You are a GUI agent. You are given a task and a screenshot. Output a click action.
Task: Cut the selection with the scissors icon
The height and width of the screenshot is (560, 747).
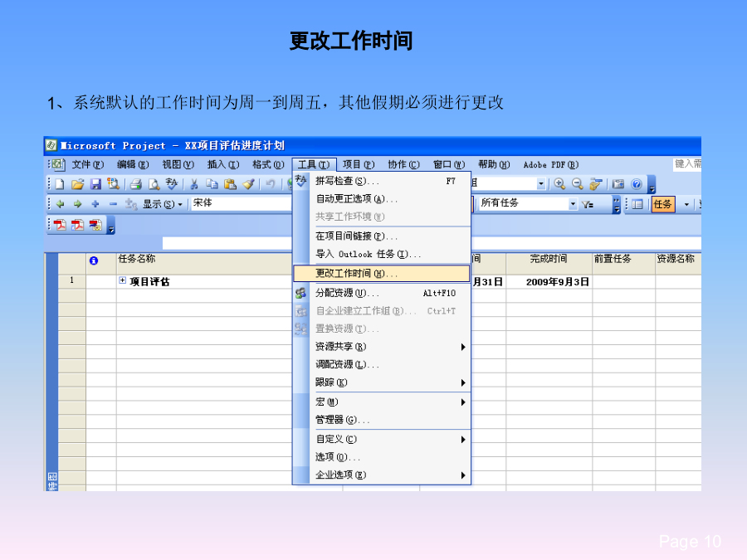tap(194, 184)
